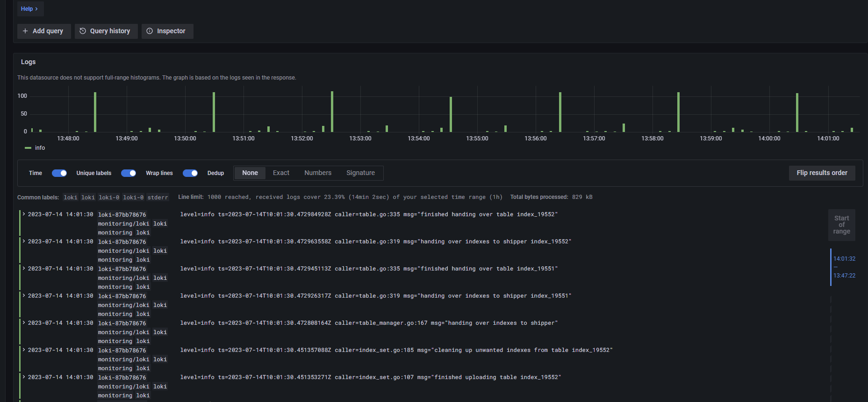Select the None dedup option

[x=250, y=173]
